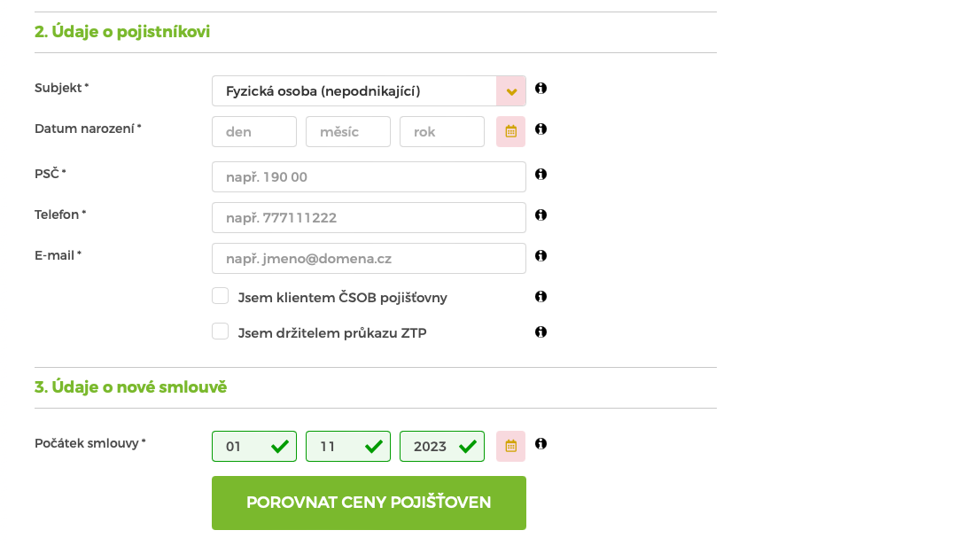
Task: Check 'Jsem klientem ČSOB pojišťovny' checkbox
Action: 221,296
